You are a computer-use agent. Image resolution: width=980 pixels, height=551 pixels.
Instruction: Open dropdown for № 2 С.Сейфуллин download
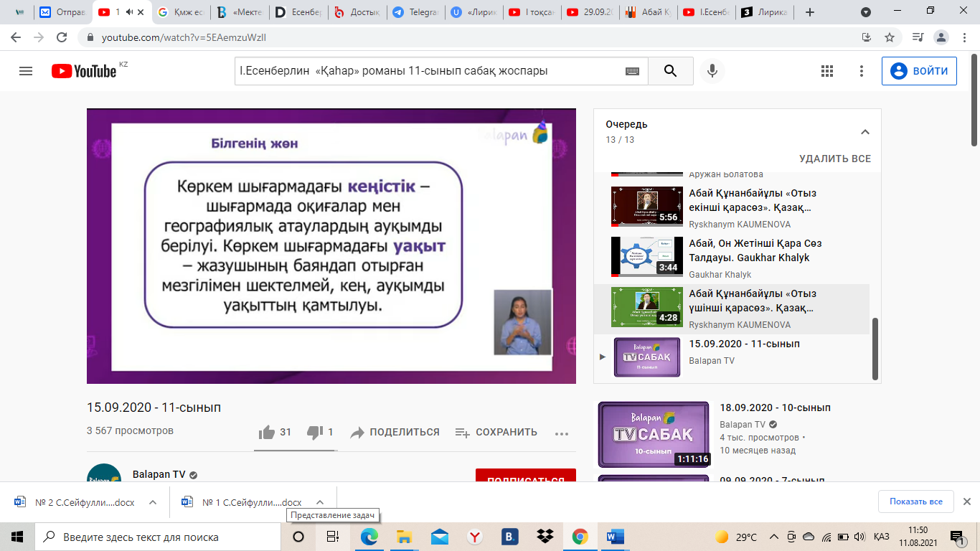click(153, 502)
